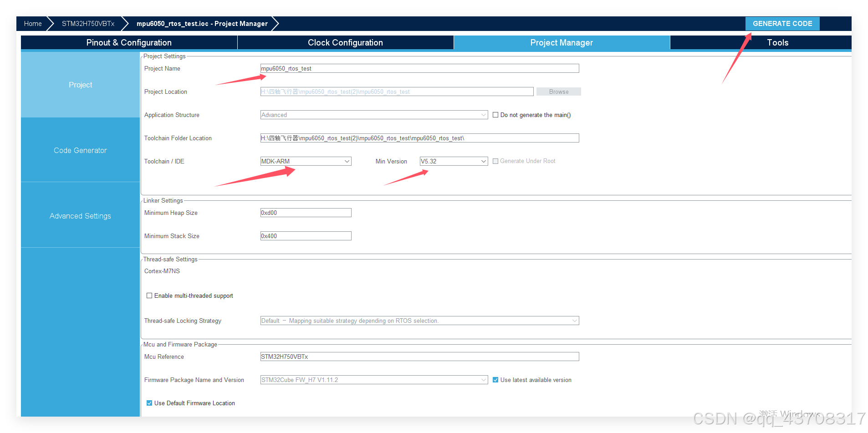Select the mpu6050_rtos_test.ioc Project Manager breadcrumb
Viewport: 868px width, 433px height.
[x=202, y=24]
